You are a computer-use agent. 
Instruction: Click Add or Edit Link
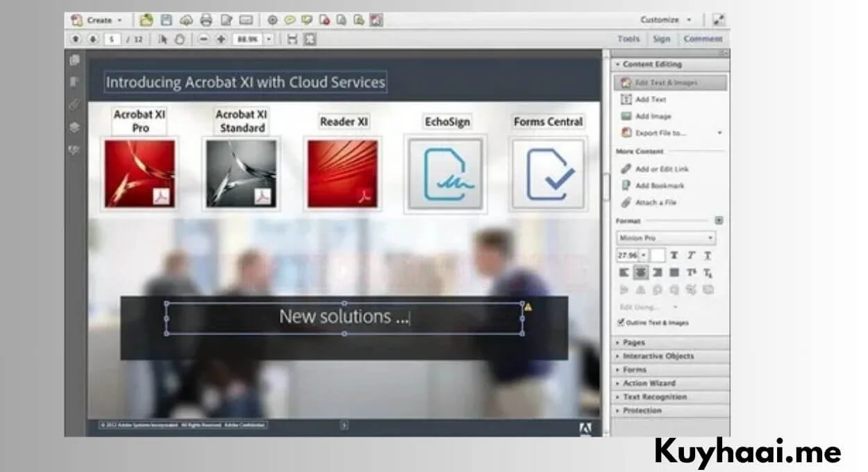point(654,169)
